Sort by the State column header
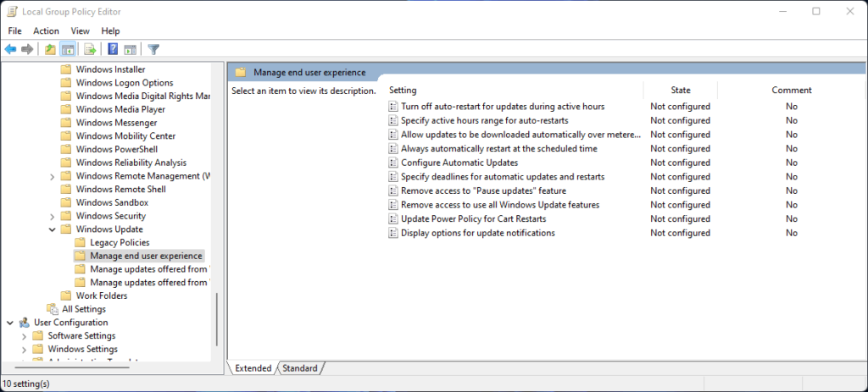This screenshot has height=392, width=868. tap(681, 90)
